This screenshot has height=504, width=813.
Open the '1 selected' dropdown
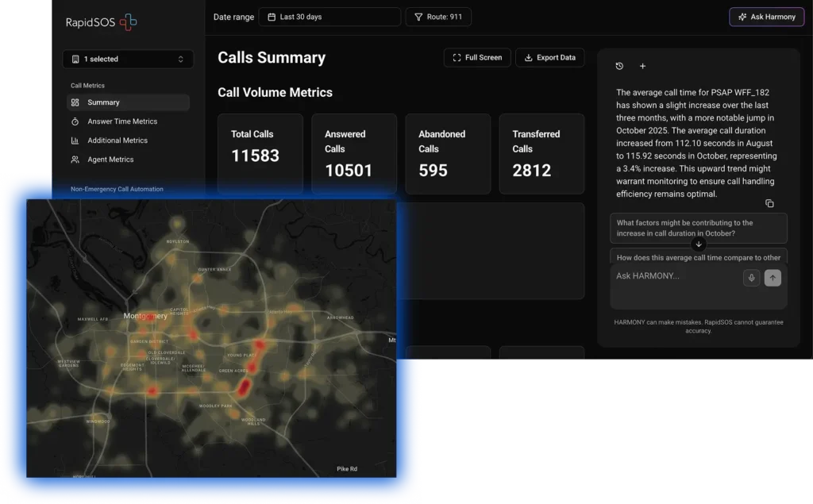(127, 59)
